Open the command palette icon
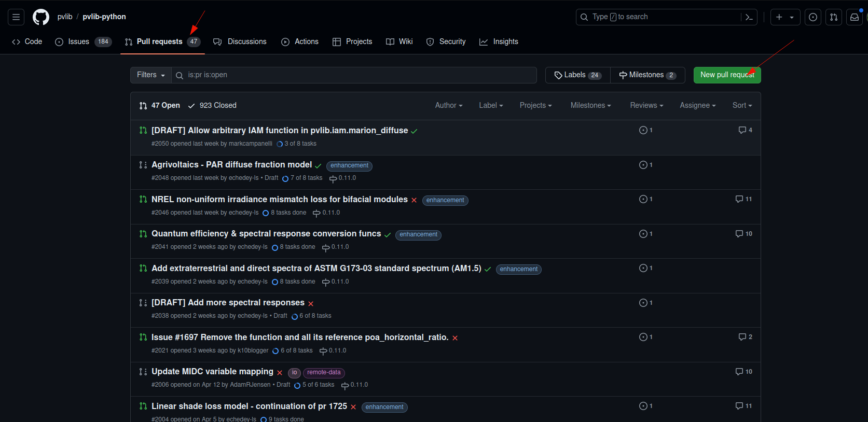 pyautogui.click(x=749, y=17)
